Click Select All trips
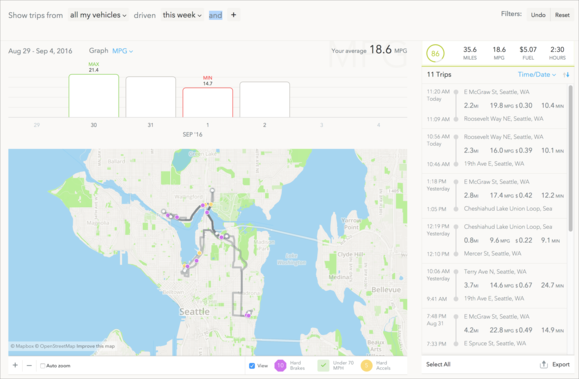 pyautogui.click(x=438, y=365)
